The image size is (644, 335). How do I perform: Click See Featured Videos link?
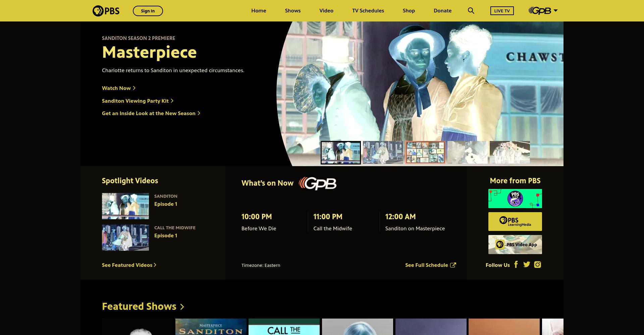coord(129,265)
